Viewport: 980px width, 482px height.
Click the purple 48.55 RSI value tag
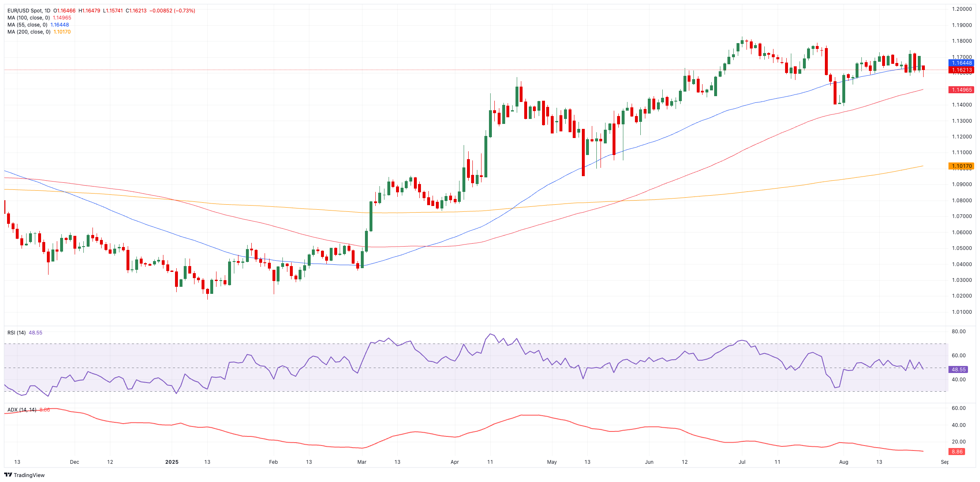pos(958,370)
